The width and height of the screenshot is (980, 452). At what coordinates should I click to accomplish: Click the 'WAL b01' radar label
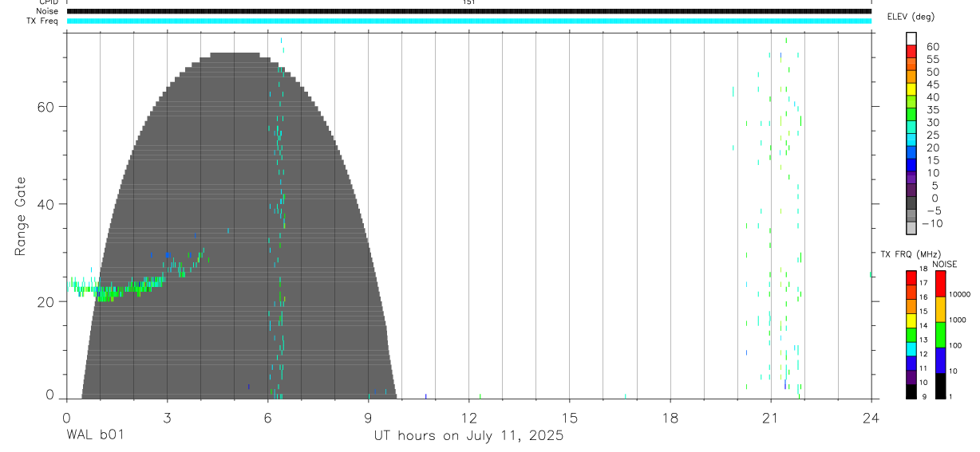(96, 436)
